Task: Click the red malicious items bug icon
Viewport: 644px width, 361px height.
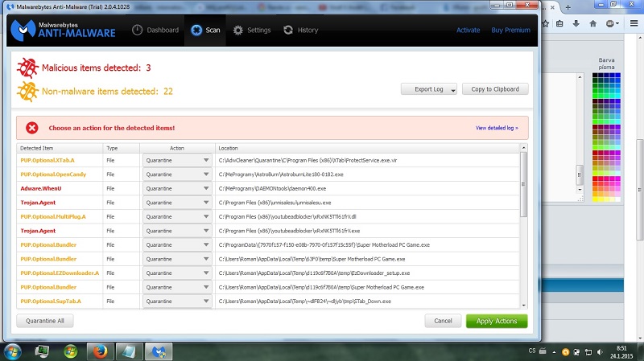Action: pyautogui.click(x=27, y=68)
